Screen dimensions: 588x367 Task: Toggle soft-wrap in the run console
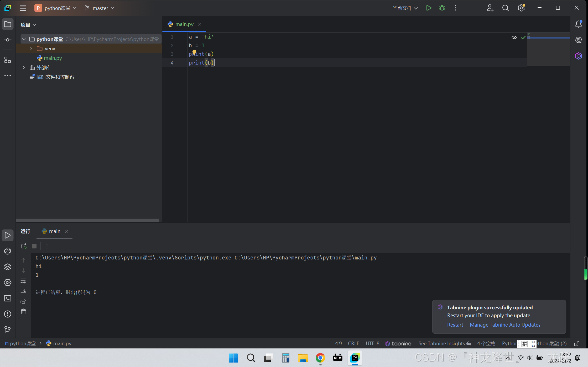click(23, 281)
